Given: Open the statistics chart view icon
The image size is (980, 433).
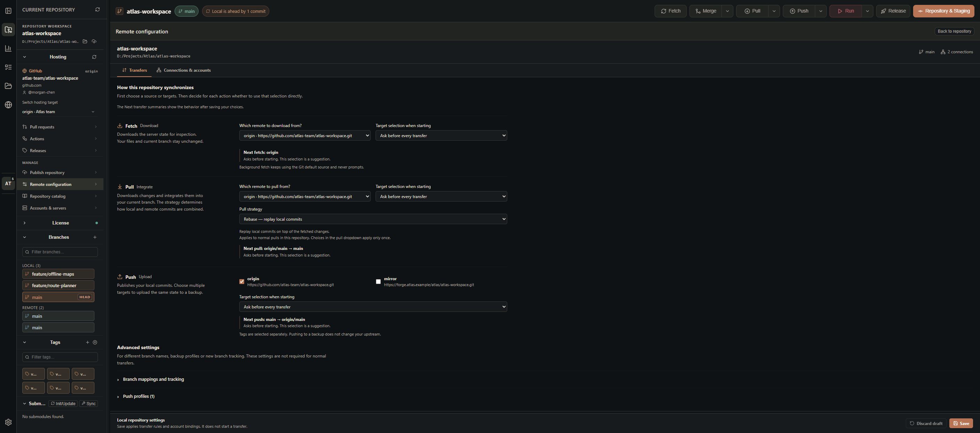Looking at the screenshot, I should click(x=8, y=48).
